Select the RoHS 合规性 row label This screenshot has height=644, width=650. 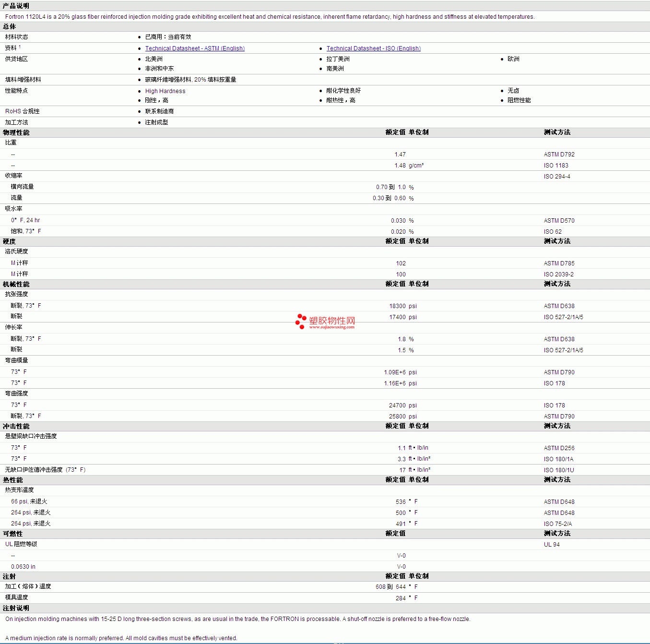coord(23,111)
